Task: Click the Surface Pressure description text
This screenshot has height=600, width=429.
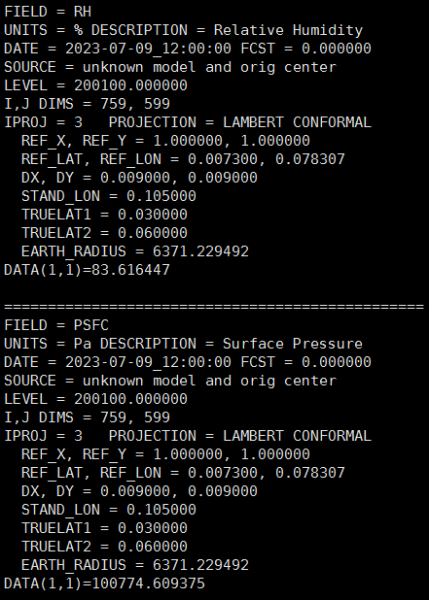Action: click(x=293, y=344)
